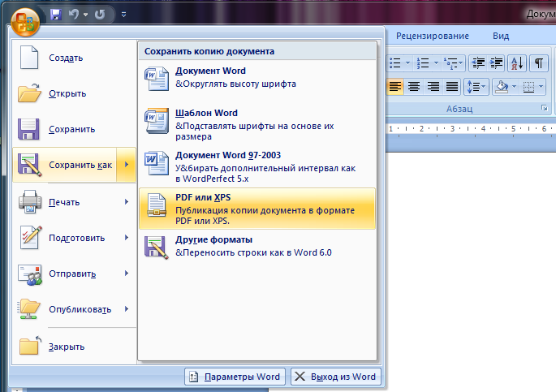Expand the Печать submenu arrow
The width and height of the screenshot is (556, 392).
pyautogui.click(x=127, y=202)
